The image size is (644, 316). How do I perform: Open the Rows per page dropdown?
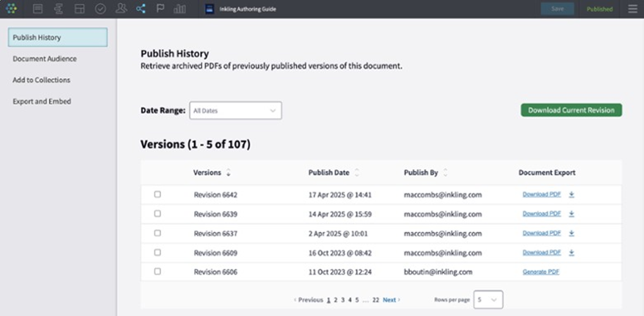tap(488, 299)
